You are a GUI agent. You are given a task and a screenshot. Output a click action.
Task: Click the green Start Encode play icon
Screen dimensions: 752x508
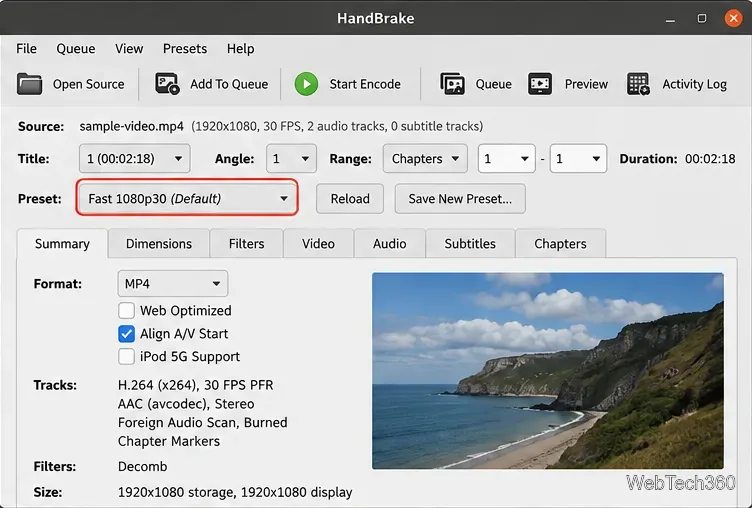click(306, 84)
